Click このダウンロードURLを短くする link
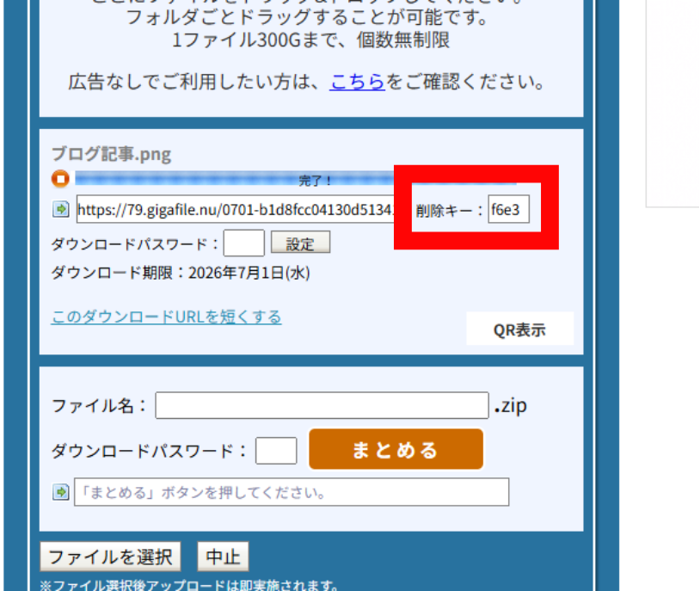Image resolution: width=700 pixels, height=591 pixels. 166,317
